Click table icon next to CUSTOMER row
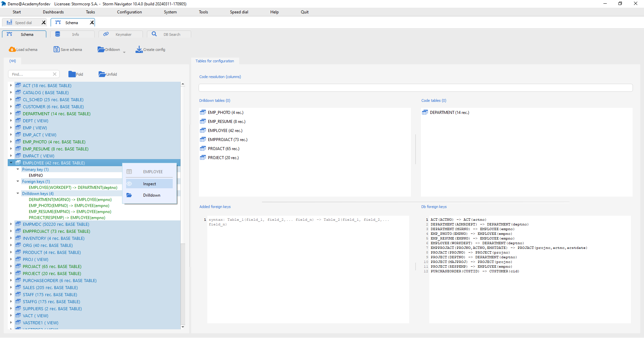 click(x=18, y=107)
